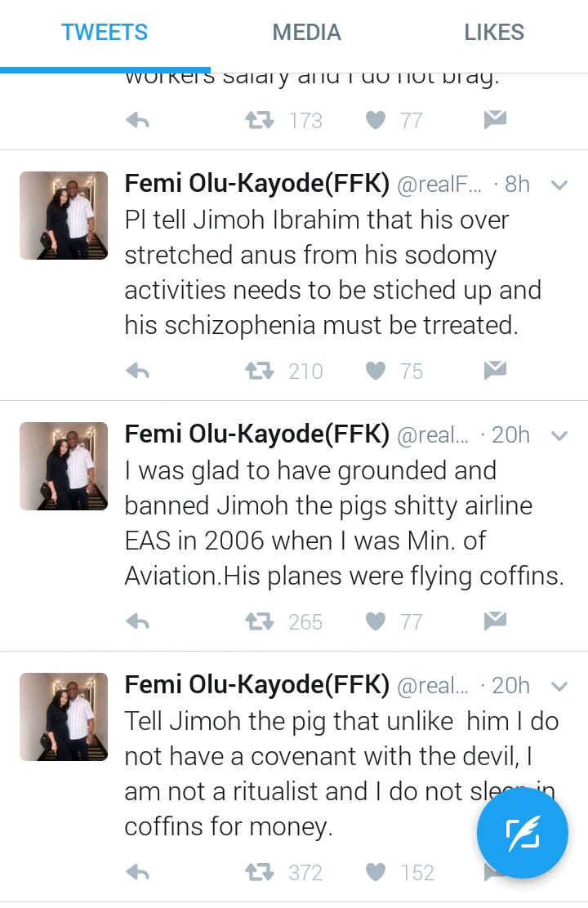This screenshot has width=588, height=908.
Task: Retweet the tweet showing 265 retweets
Action: 261,622
